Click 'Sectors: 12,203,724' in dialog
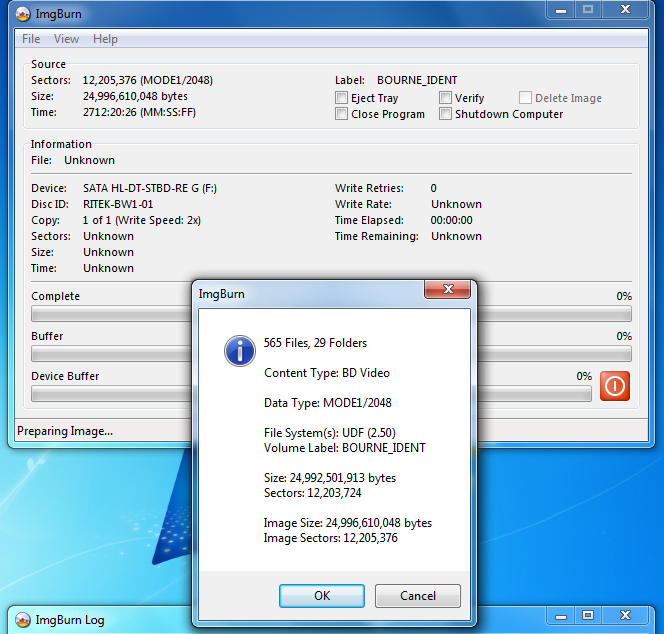The height and width of the screenshot is (634, 664). pos(313,493)
